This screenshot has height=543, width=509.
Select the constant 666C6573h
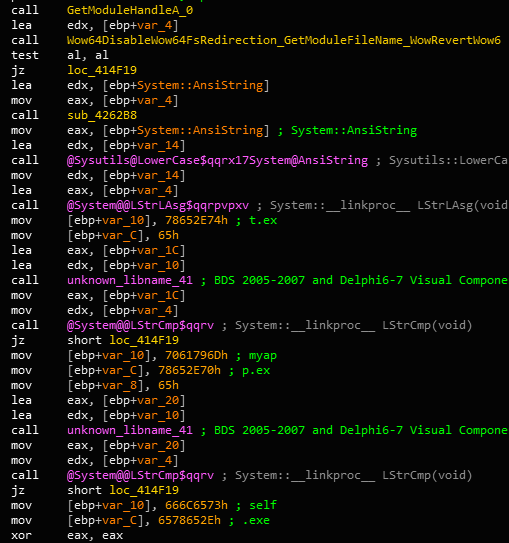click(x=196, y=505)
